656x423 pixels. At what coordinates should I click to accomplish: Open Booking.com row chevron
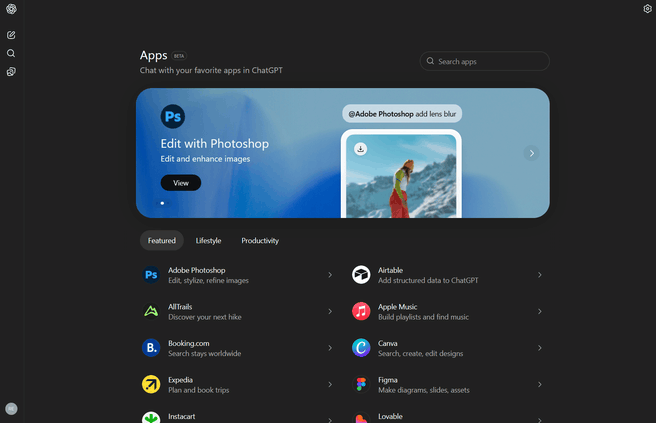(x=330, y=348)
